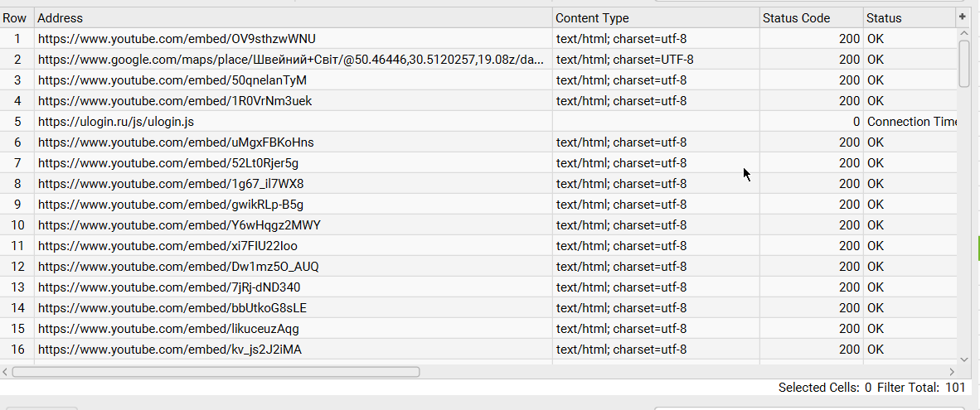This screenshot has height=410, width=980.
Task: Select the ulogin.ru/js/ulogin.js address cell
Action: click(x=116, y=122)
